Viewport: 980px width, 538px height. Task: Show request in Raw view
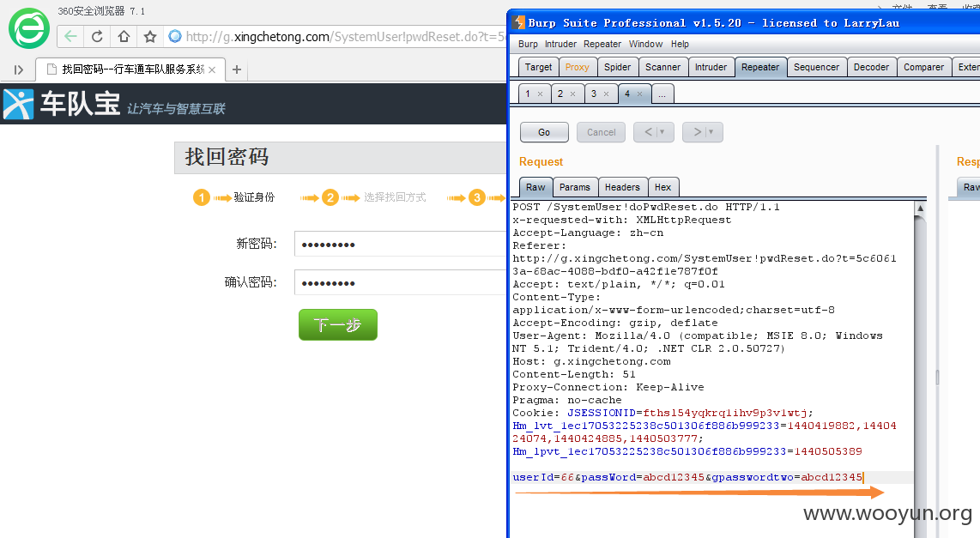click(535, 187)
